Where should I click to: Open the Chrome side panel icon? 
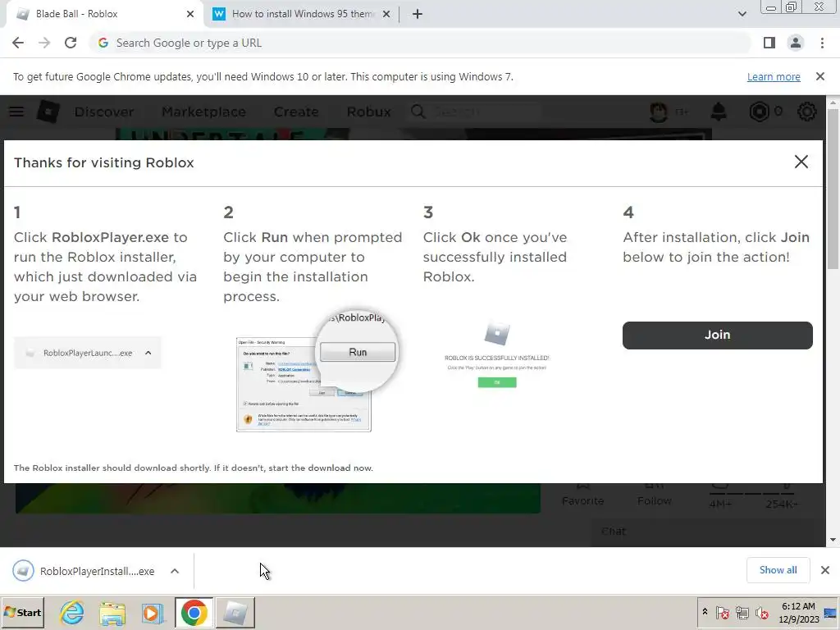(769, 43)
